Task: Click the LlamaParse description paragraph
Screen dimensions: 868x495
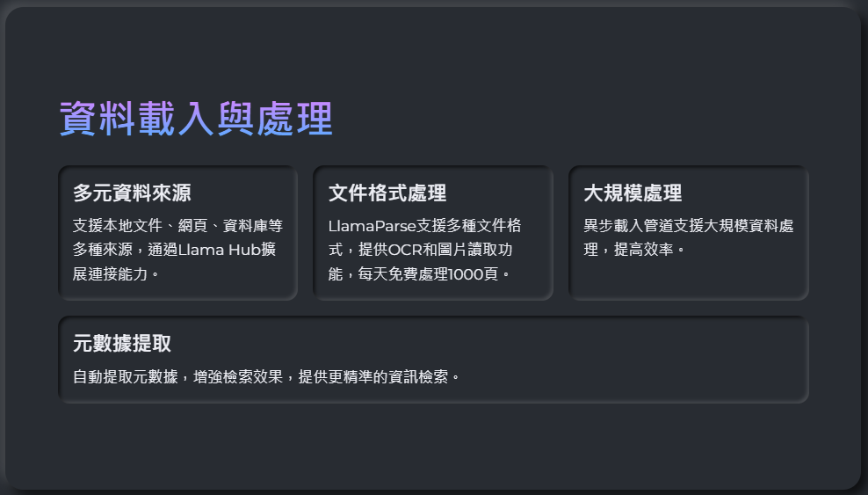Action: tap(424, 250)
